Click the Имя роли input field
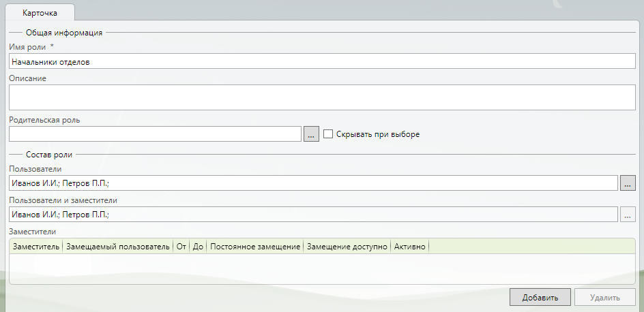Image resolution: width=644 pixels, height=312 pixels. 322,61
